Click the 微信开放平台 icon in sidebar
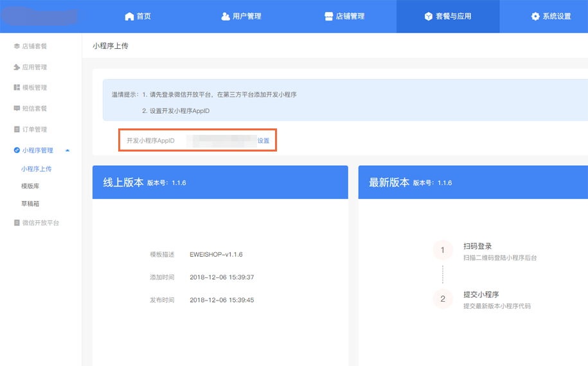Screen dimensions: 588x366 click(17, 223)
